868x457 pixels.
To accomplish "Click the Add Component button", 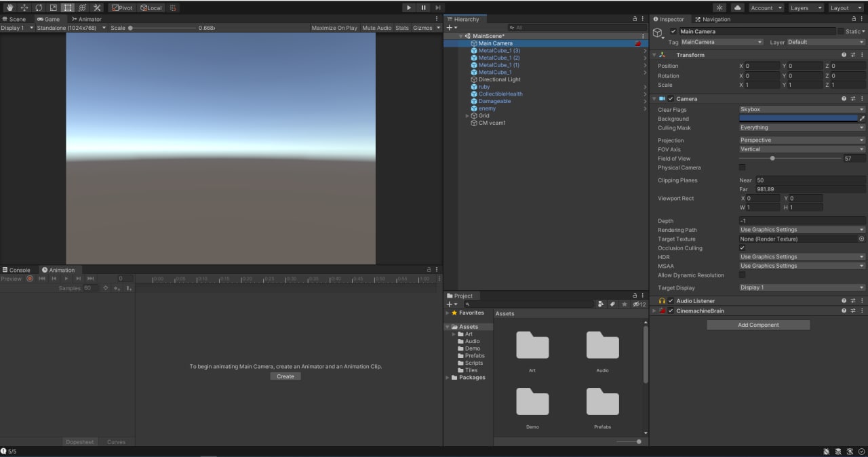I will pos(758,325).
